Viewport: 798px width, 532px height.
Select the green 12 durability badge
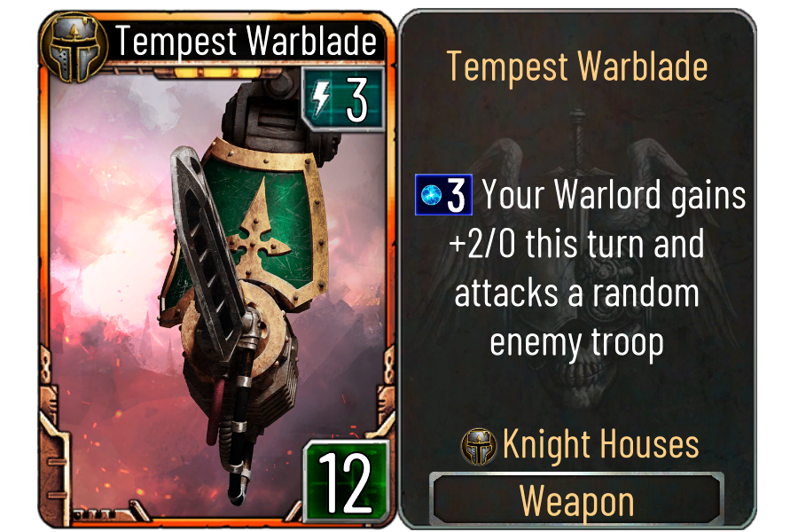[x=346, y=481]
